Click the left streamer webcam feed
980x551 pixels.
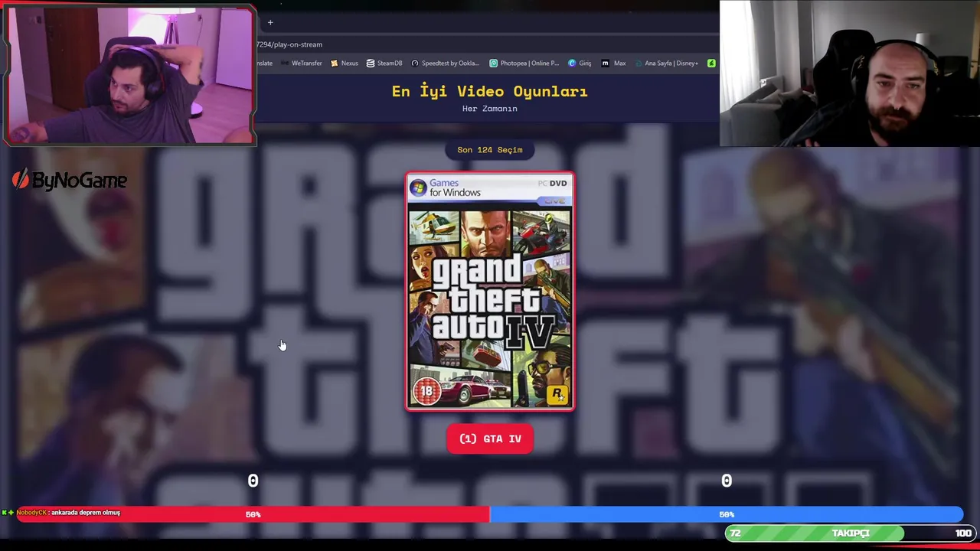pos(129,75)
